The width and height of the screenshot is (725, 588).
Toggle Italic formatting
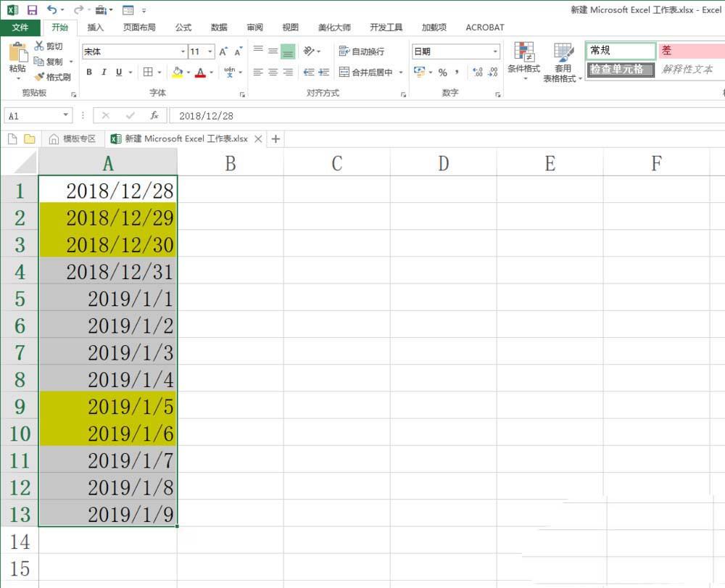pos(104,73)
